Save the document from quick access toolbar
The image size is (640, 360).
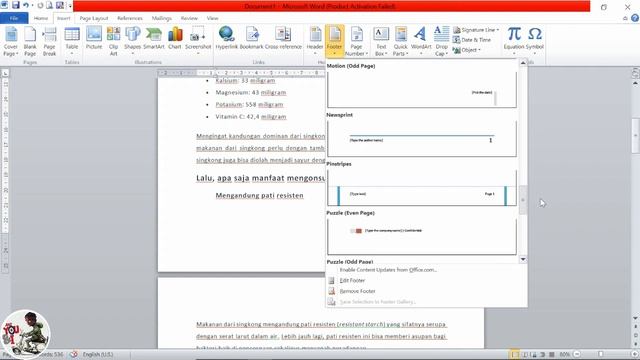coord(16,6)
